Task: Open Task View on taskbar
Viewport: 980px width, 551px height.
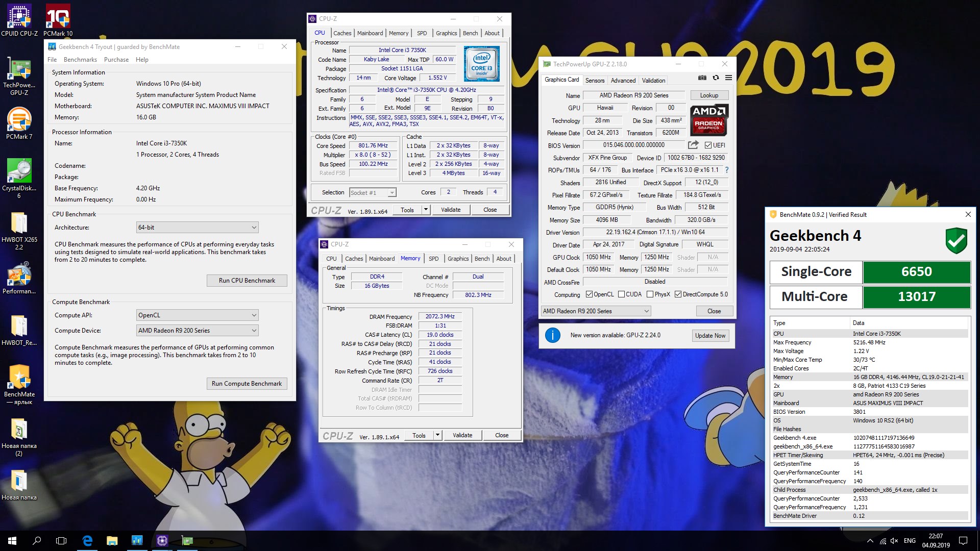Action: [x=61, y=541]
